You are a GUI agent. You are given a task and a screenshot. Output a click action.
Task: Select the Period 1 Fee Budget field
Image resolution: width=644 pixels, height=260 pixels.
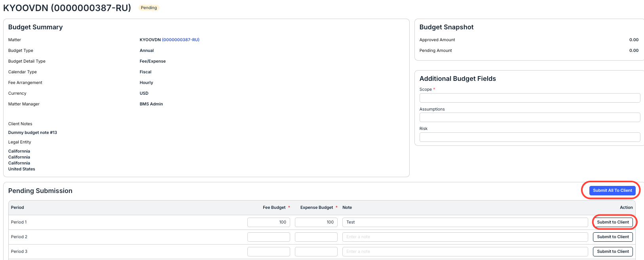pyautogui.click(x=269, y=222)
